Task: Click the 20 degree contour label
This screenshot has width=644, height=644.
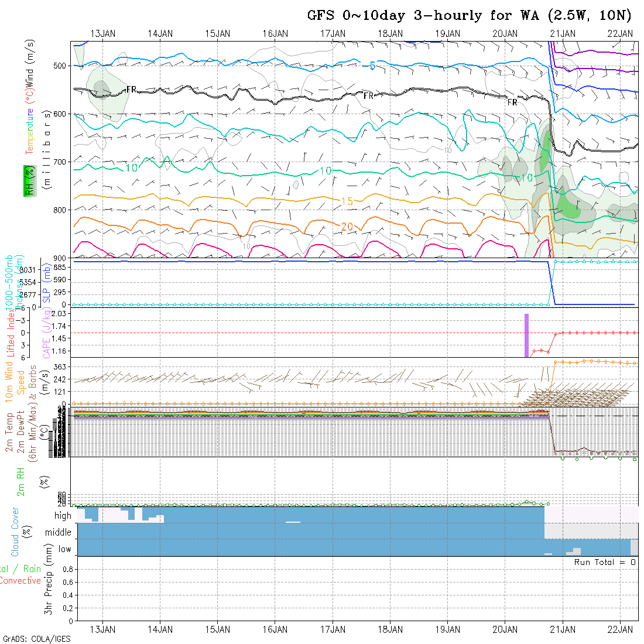Action: pyautogui.click(x=347, y=227)
